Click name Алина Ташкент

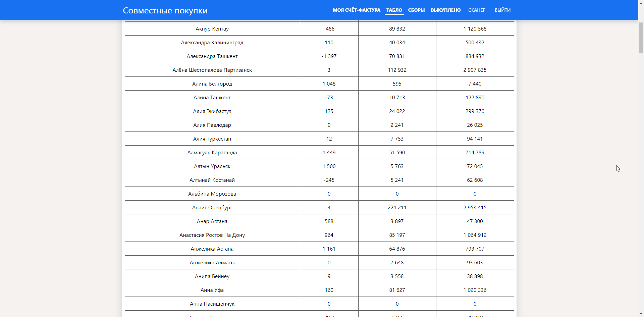pos(212,98)
